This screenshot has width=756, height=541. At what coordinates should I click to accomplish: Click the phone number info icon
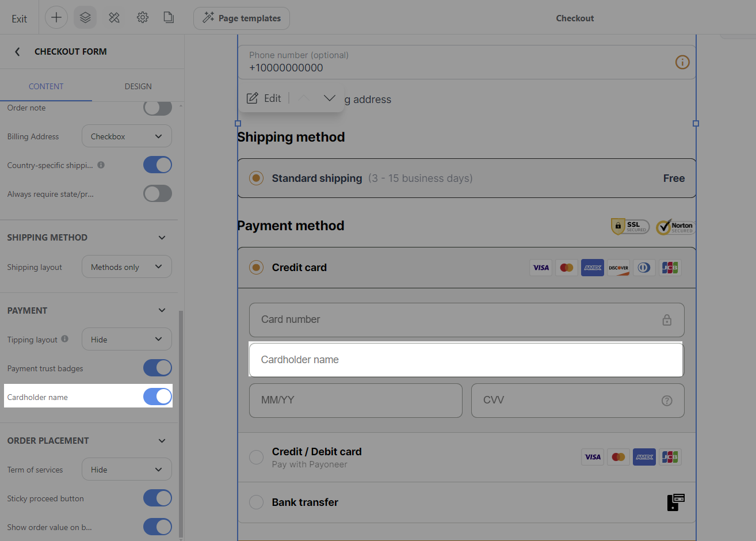pyautogui.click(x=682, y=62)
